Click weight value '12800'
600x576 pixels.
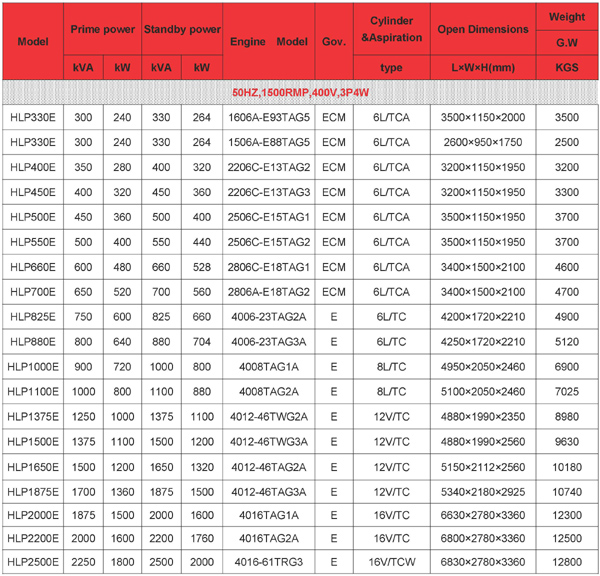tap(567, 562)
